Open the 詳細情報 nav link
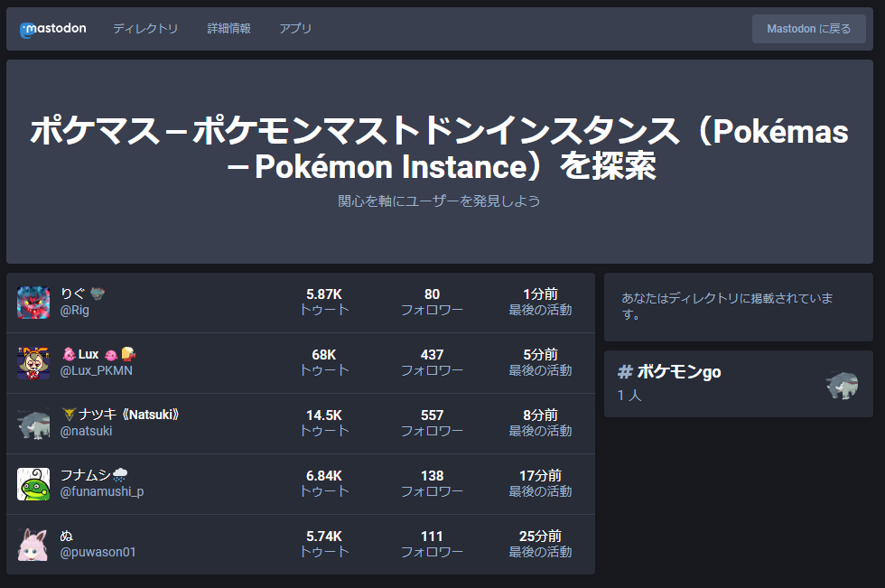Viewport: 885px width, 588px height. click(x=228, y=29)
